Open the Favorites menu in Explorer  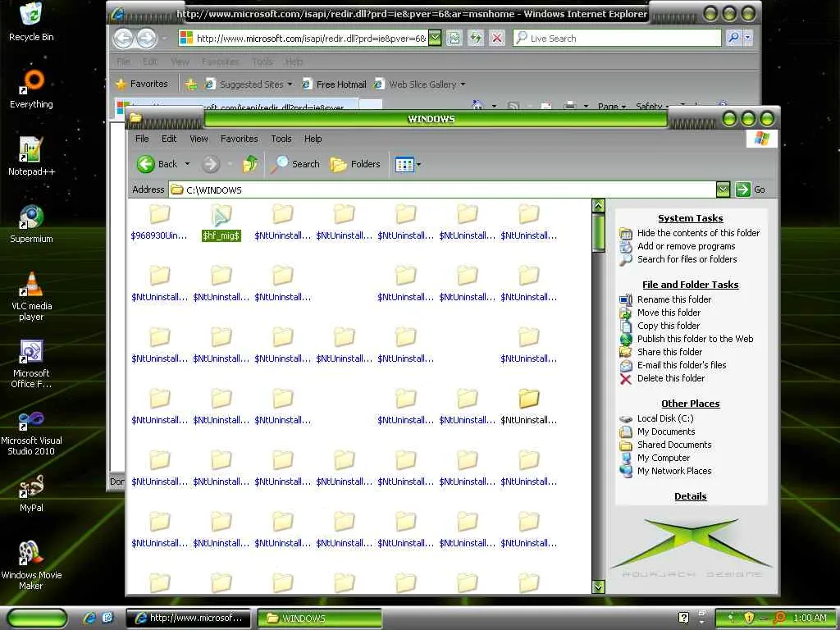pos(239,139)
